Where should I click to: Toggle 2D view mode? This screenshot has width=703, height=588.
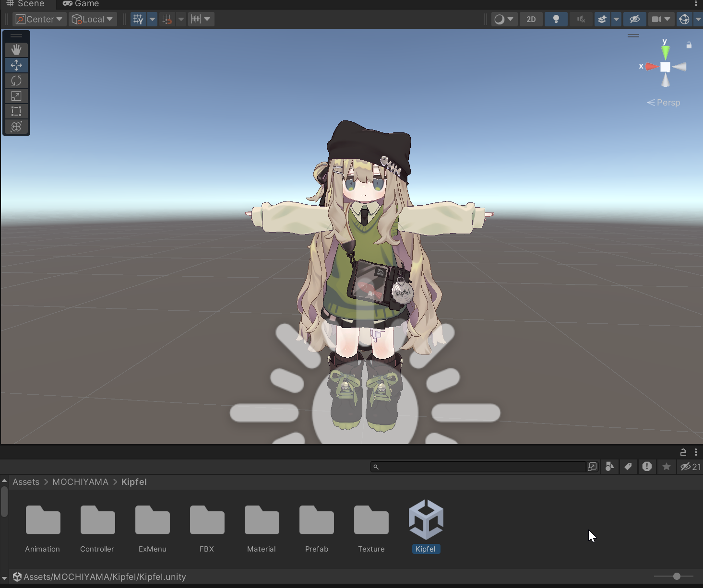[x=531, y=19]
